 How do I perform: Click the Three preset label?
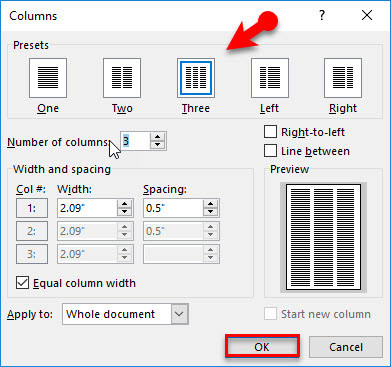click(x=196, y=108)
